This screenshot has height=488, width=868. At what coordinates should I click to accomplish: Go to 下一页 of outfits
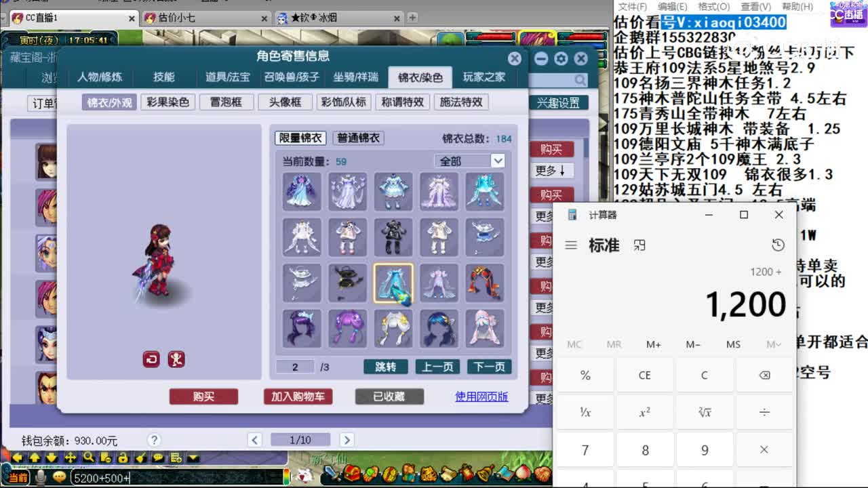coord(489,367)
